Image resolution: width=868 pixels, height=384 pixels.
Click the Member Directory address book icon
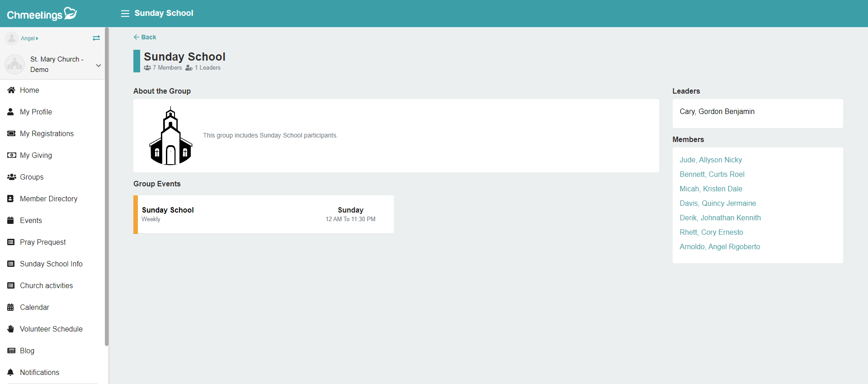10,199
